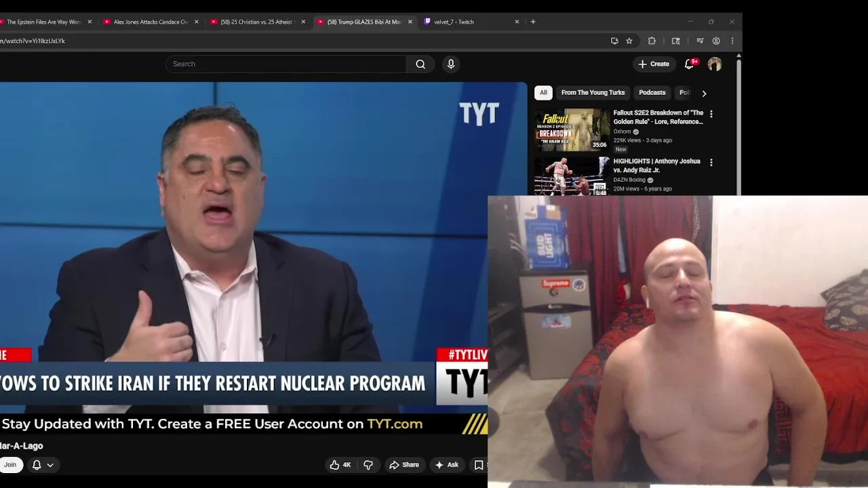Close the Alex Jones Attacks Candace tab
The image size is (868, 488).
(x=197, y=22)
